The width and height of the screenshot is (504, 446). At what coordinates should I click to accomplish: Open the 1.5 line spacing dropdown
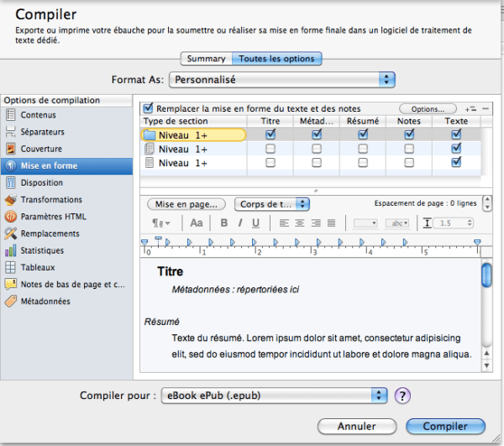coord(454,223)
